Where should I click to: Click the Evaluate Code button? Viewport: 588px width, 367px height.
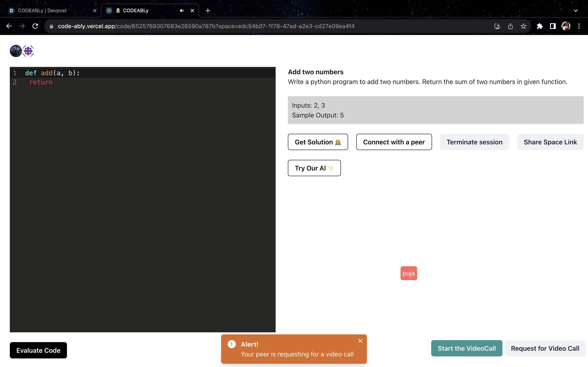[x=38, y=350]
